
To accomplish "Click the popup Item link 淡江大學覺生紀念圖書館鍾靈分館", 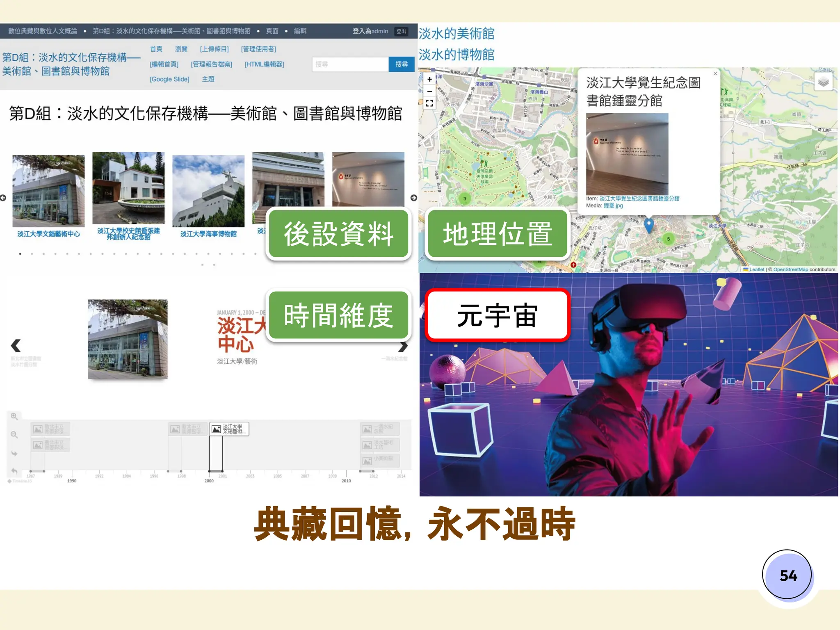I will 639,199.
